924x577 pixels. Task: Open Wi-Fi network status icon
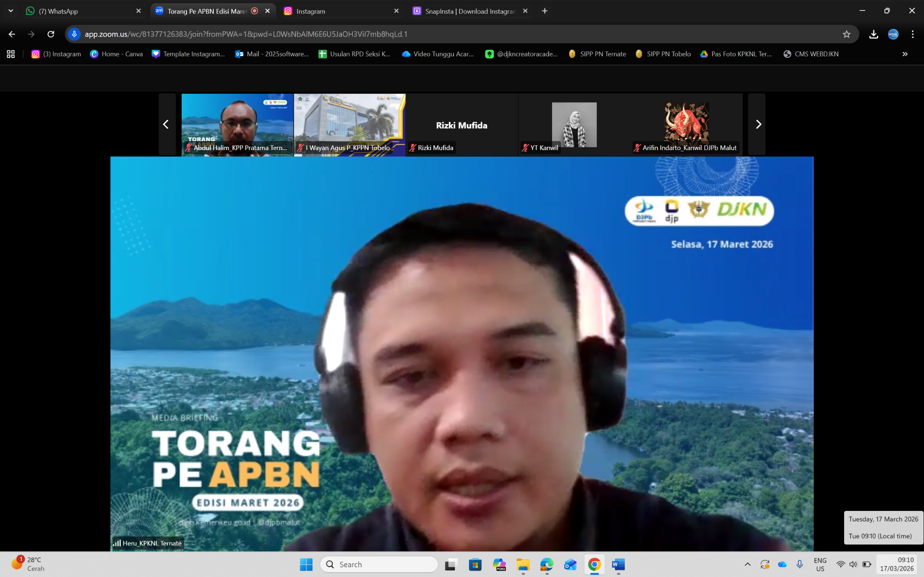pyautogui.click(x=840, y=564)
